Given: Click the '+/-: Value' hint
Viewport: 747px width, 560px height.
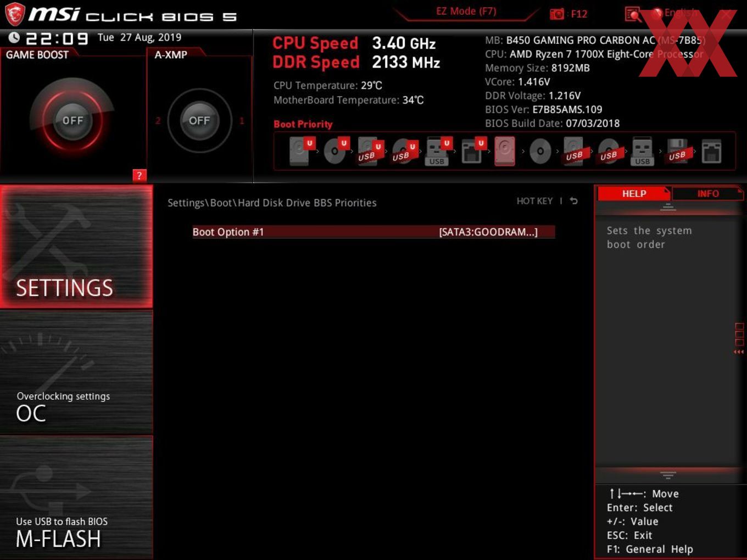Looking at the screenshot, I should click(632, 522).
